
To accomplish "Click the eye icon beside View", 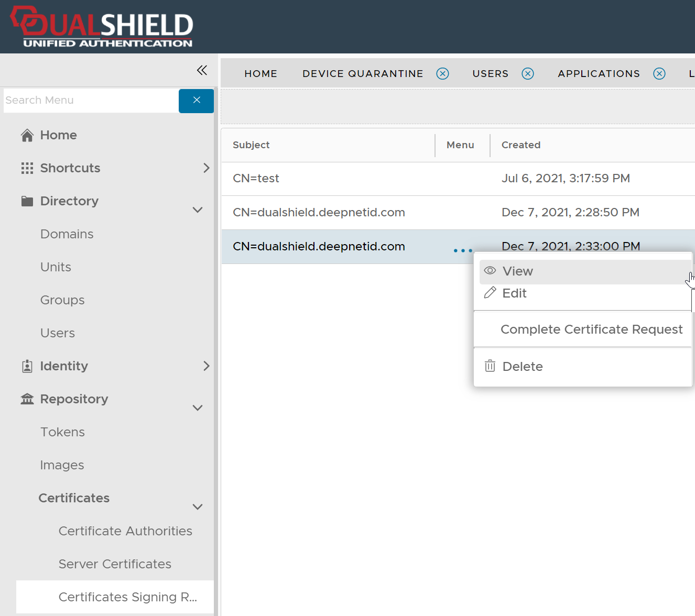I will click(490, 271).
